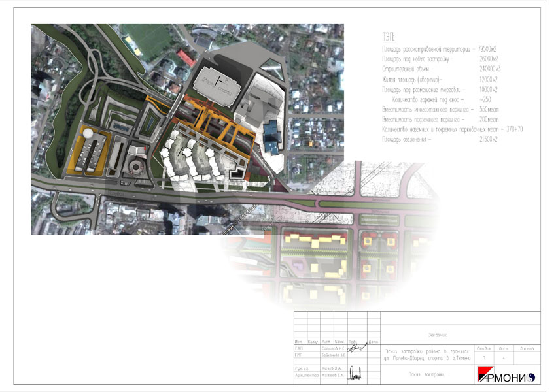The image size is (556, 392).
Task: Click the stage value 'П' cell
Action: 483,359
